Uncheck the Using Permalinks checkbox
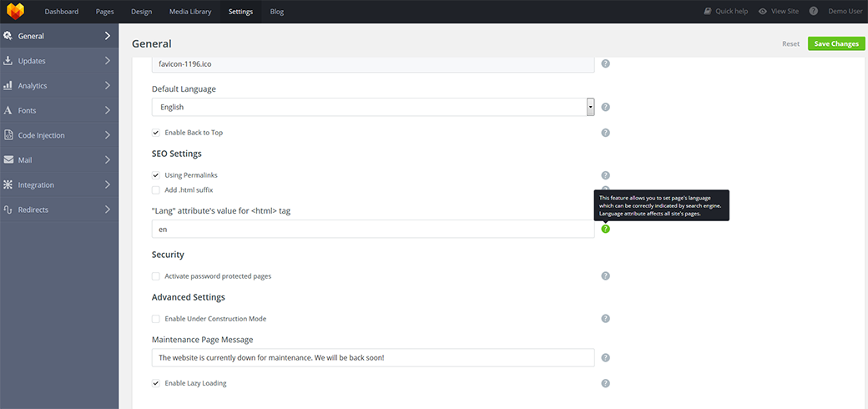 [x=156, y=175]
